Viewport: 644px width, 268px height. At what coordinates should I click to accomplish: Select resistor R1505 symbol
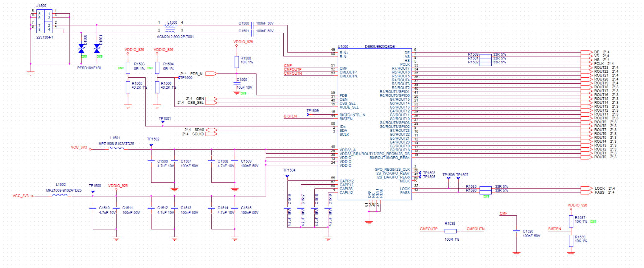[128, 87]
